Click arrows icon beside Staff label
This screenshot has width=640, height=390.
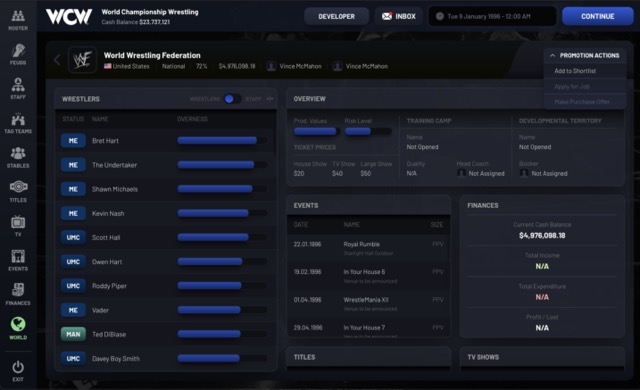pos(270,99)
